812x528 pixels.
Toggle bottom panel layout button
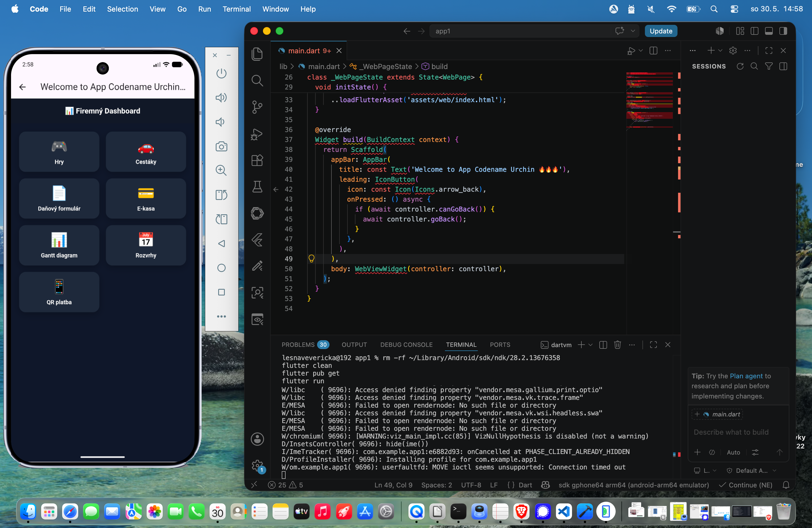tap(769, 31)
